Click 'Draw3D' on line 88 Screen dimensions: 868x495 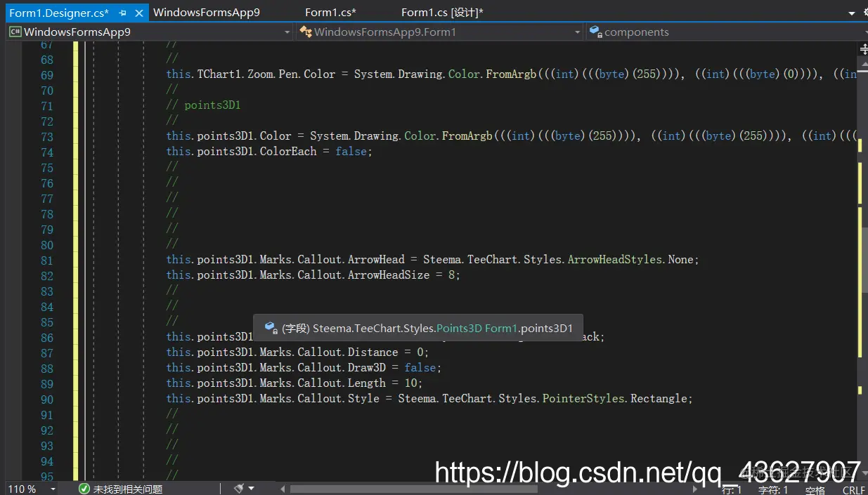[x=367, y=368]
